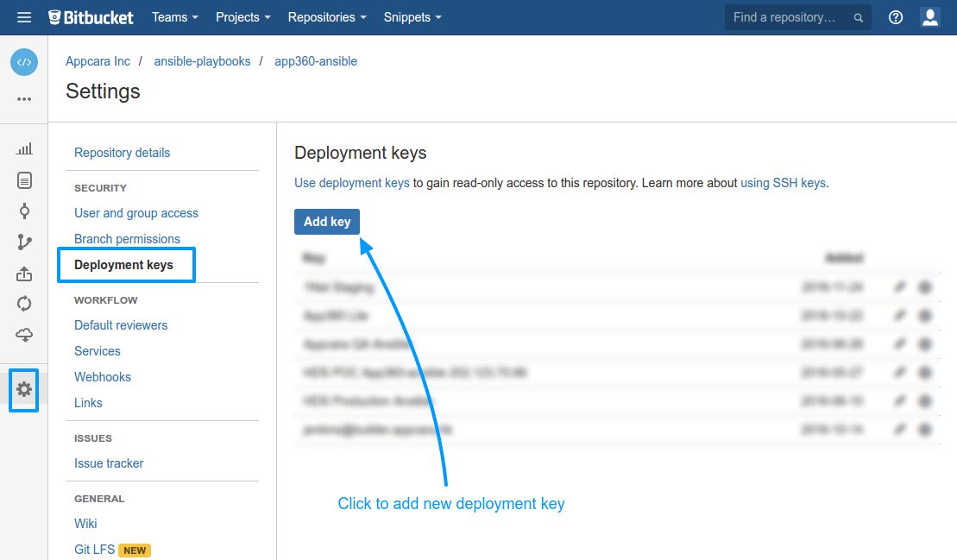Open Default reviewers settings
The width and height of the screenshot is (957, 560).
[x=121, y=325]
